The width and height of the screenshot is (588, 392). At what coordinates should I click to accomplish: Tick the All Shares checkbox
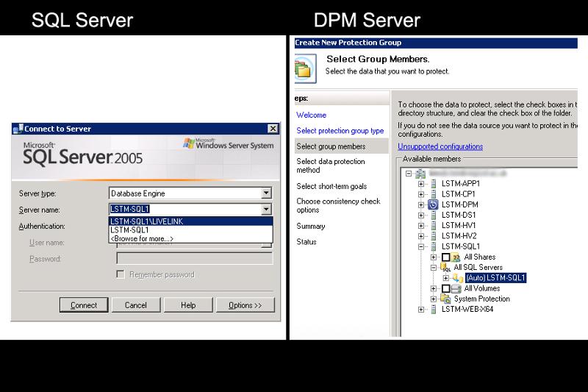[445, 257]
